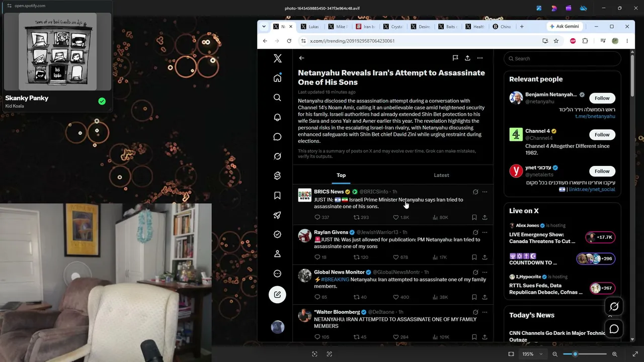The image size is (644, 362).
Task: Open more options on Raylan Givens post
Action: [485, 232]
